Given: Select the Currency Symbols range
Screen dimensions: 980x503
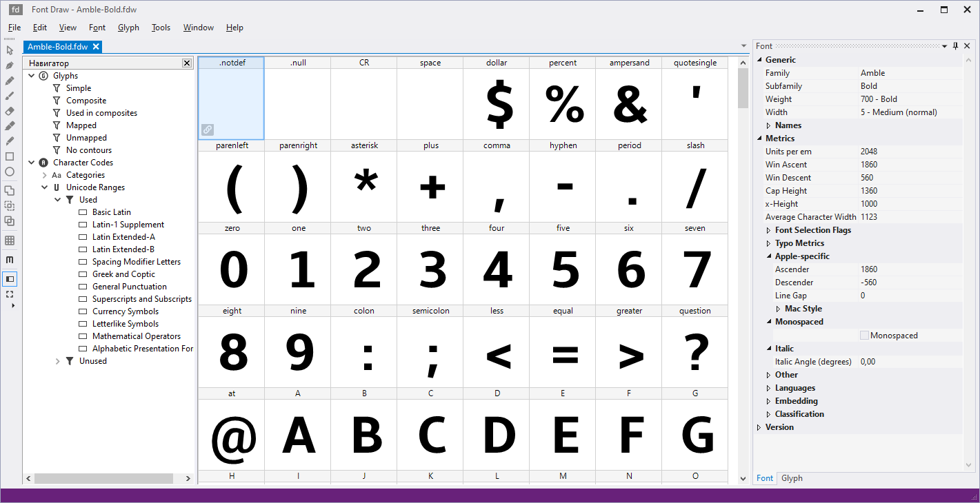Looking at the screenshot, I should [126, 311].
